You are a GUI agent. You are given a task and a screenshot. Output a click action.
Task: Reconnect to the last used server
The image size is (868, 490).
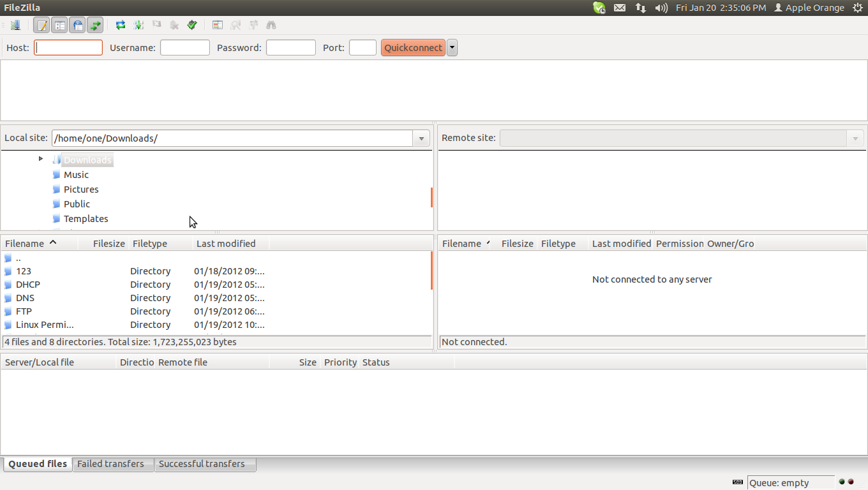click(x=192, y=25)
